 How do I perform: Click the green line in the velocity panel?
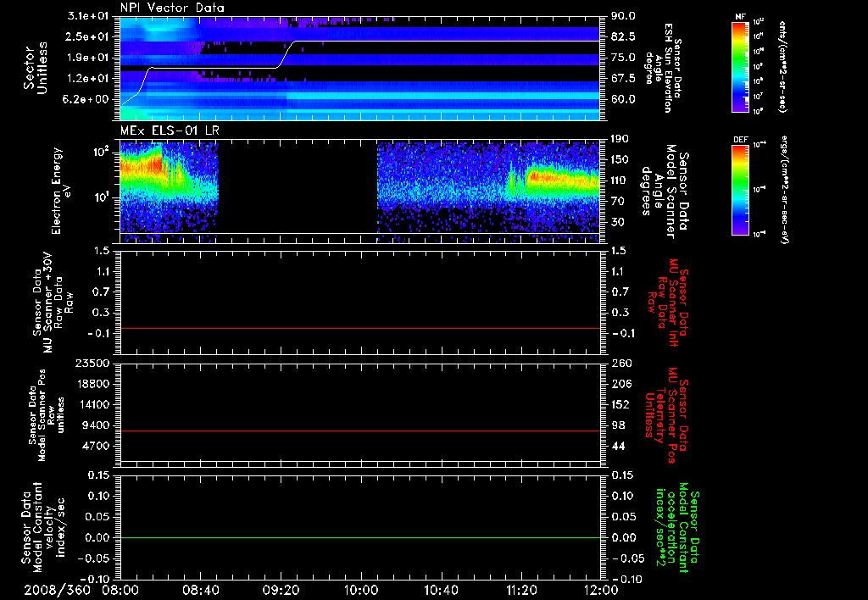click(x=360, y=537)
